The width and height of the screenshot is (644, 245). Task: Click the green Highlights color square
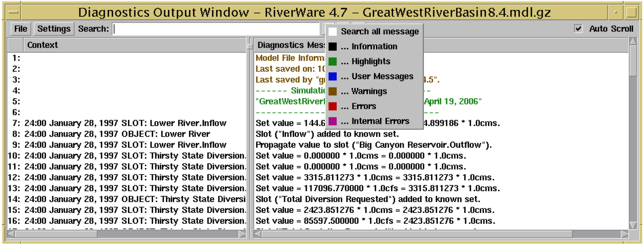pos(333,61)
